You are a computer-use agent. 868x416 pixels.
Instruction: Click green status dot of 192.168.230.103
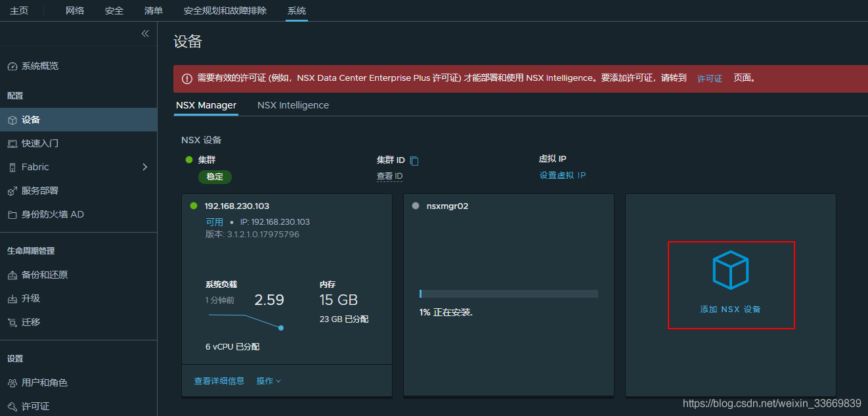(x=194, y=206)
